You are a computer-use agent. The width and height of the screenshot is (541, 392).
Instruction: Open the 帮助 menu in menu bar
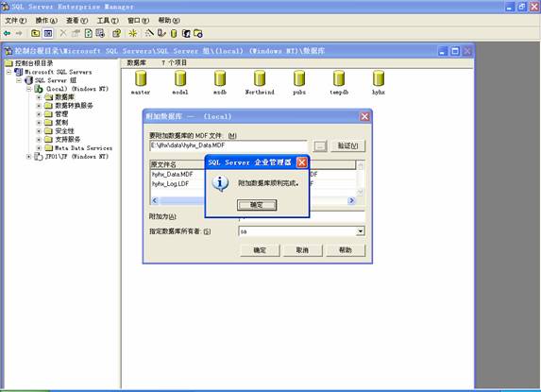pyautogui.click(x=169, y=21)
